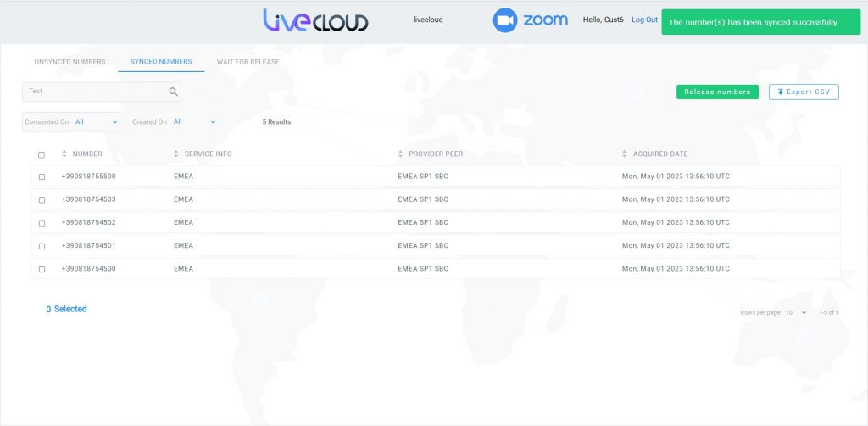Click the LiveCloud logo
The height and width of the screenshot is (426, 868).
(x=315, y=20)
